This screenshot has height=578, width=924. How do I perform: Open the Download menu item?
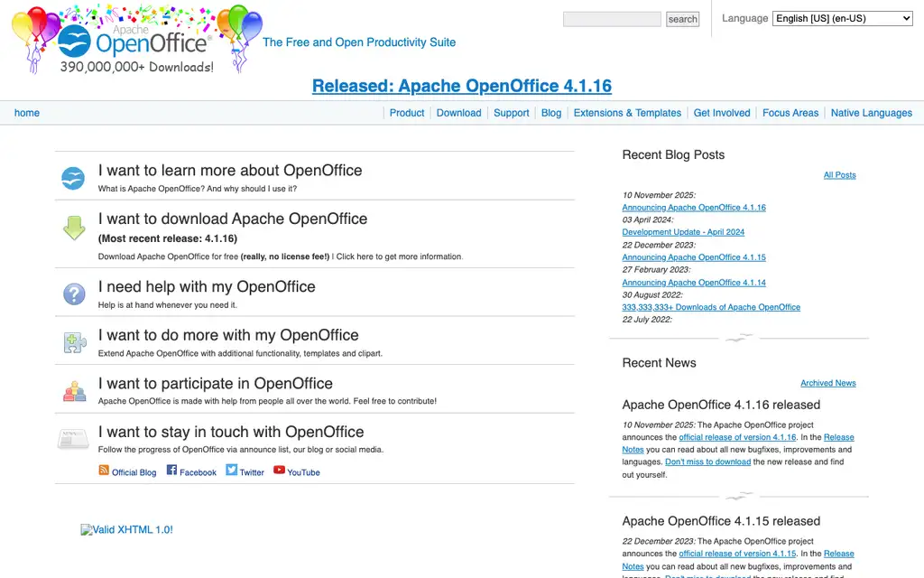458,113
